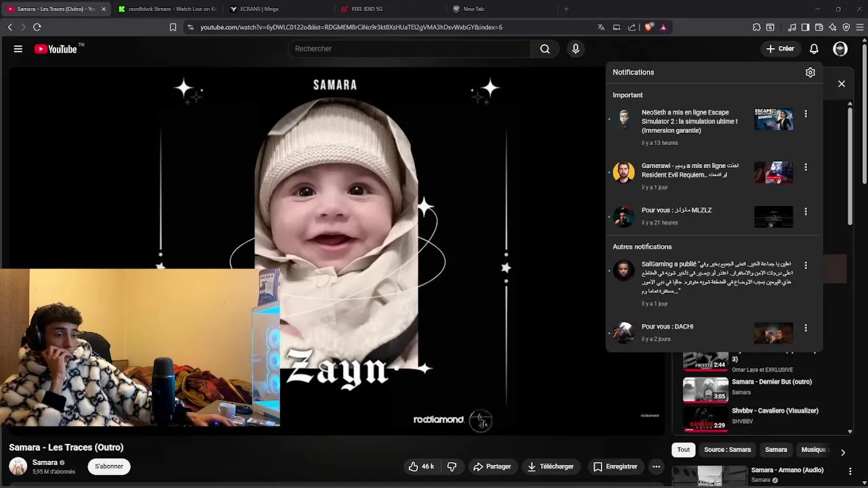868x488 pixels.
Task: Focus the Rechercher search field
Action: [x=410, y=49]
